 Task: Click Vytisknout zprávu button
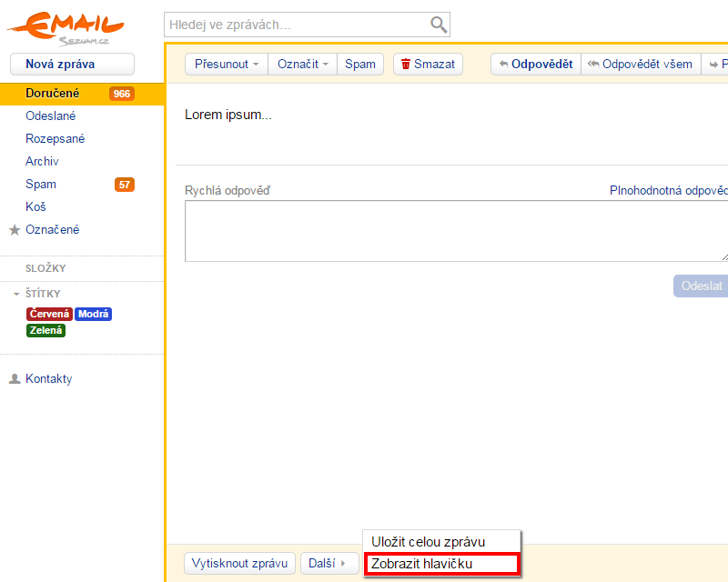240,564
